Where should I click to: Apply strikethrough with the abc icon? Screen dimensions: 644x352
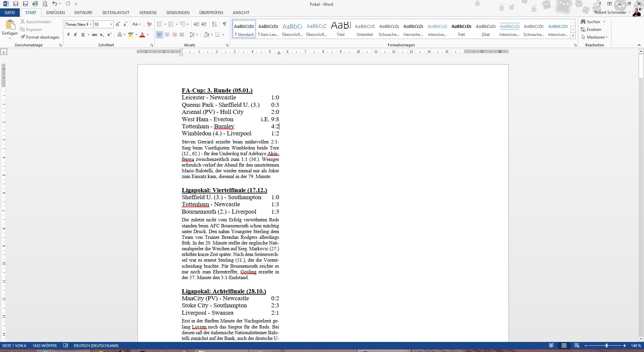coord(95,35)
